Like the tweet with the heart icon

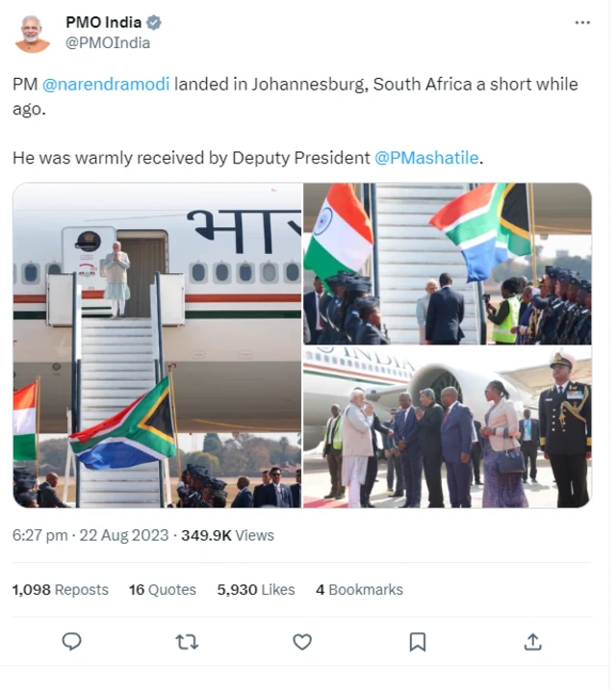pyautogui.click(x=302, y=641)
